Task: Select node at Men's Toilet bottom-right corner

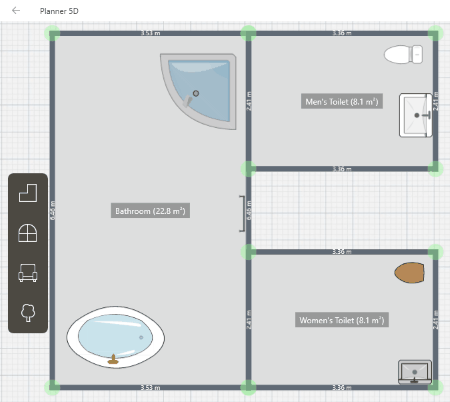Action: click(x=435, y=169)
